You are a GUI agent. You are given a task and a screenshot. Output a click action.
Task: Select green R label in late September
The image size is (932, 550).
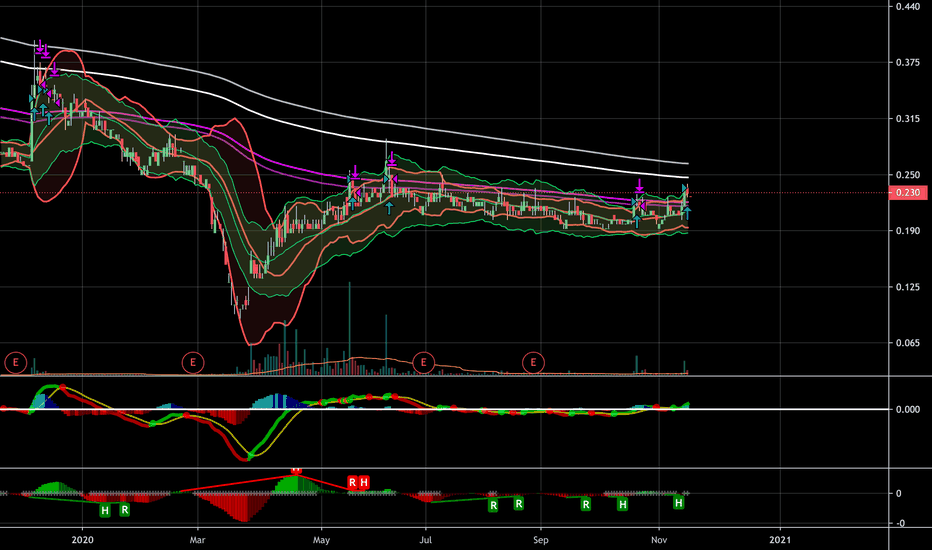tap(585, 505)
